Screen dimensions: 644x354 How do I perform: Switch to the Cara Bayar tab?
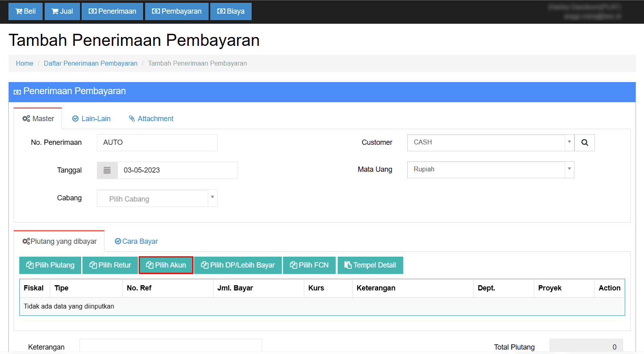coord(136,241)
